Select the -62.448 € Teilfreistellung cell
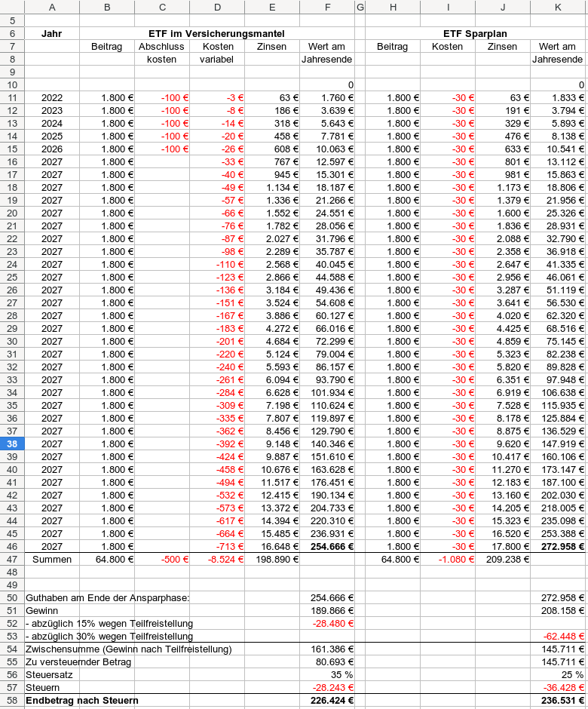Viewport: 588px width, 709px height. pyautogui.click(x=558, y=636)
